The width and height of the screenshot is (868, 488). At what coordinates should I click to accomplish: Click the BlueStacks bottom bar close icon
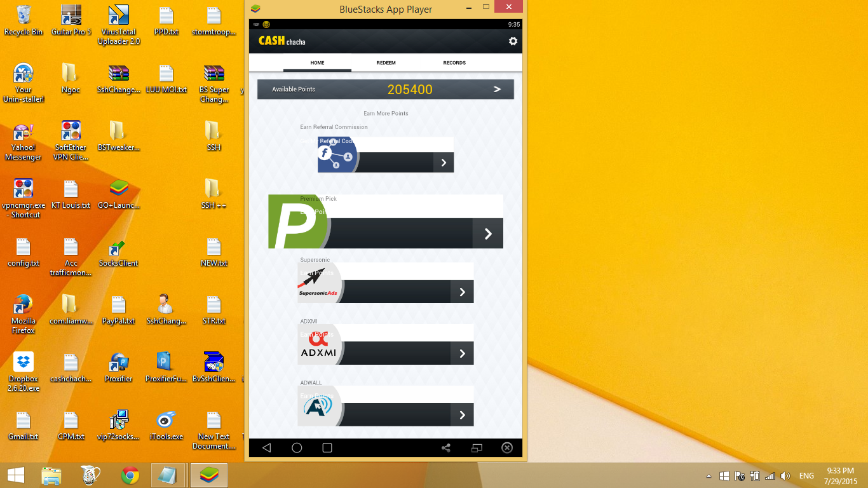(x=507, y=448)
